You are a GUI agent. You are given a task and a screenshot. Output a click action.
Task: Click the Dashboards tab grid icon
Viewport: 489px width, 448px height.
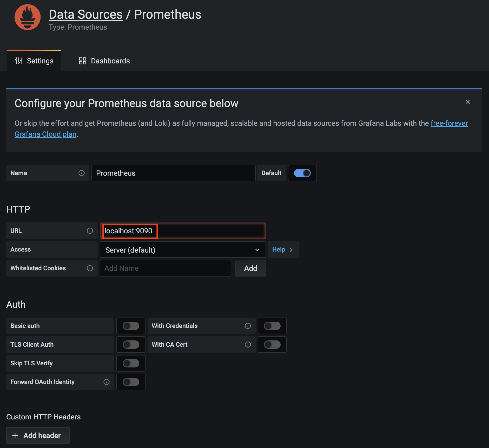click(83, 61)
